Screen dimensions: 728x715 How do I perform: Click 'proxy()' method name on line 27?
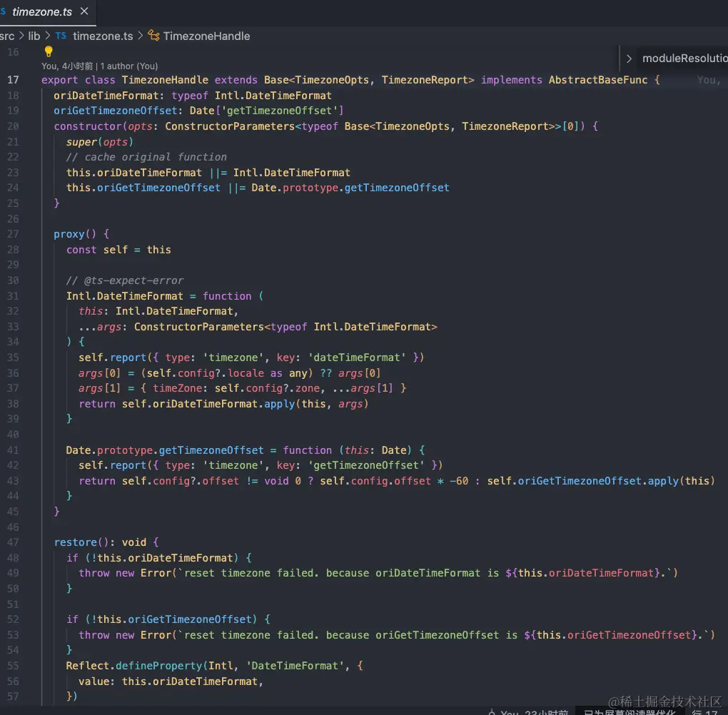coord(75,234)
